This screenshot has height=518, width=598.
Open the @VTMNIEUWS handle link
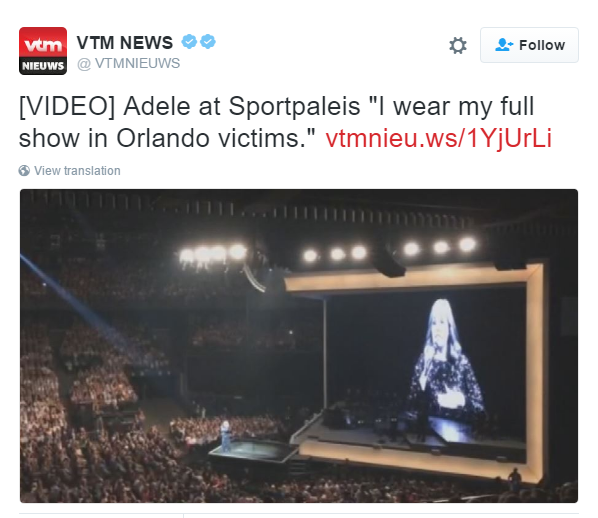(129, 63)
